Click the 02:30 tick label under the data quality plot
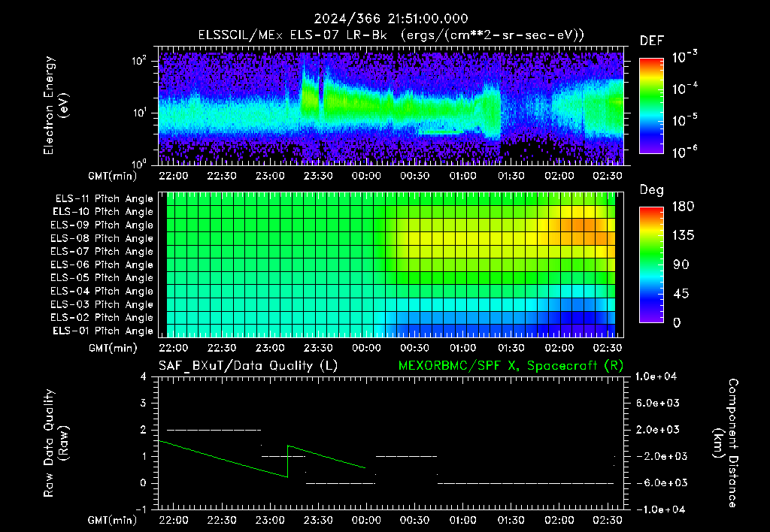770x532 pixels. point(608,520)
